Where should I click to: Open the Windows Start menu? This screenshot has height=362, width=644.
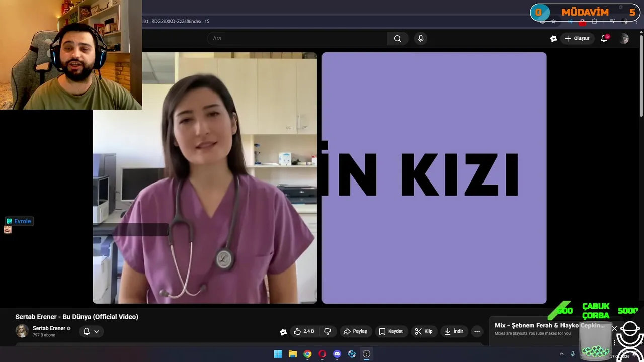point(278,354)
